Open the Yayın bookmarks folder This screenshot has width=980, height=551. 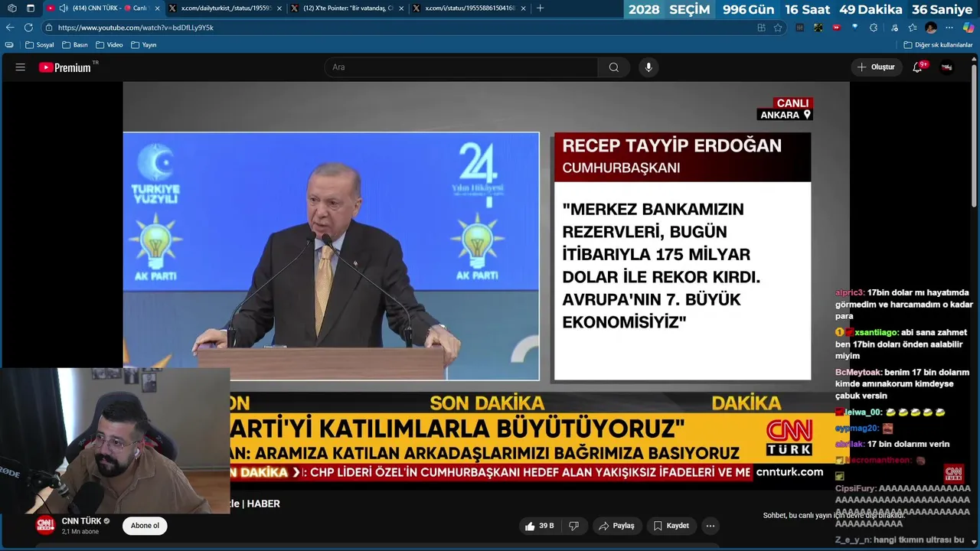[x=144, y=45]
